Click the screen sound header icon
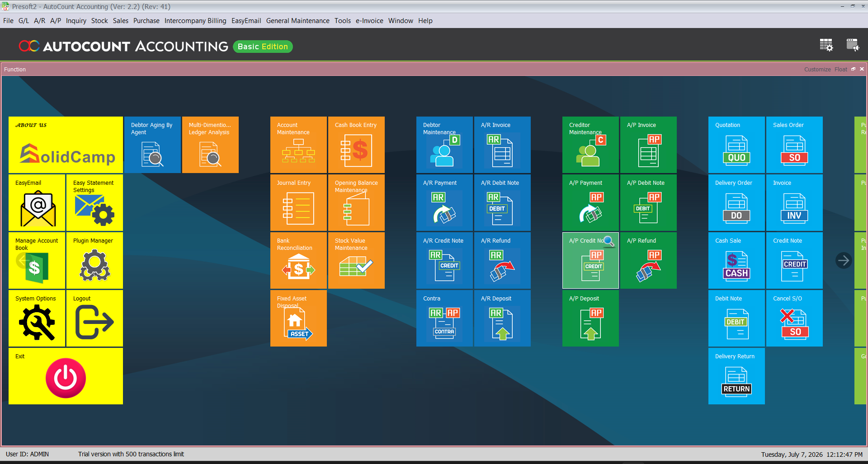The image size is (868, 464). (x=853, y=45)
